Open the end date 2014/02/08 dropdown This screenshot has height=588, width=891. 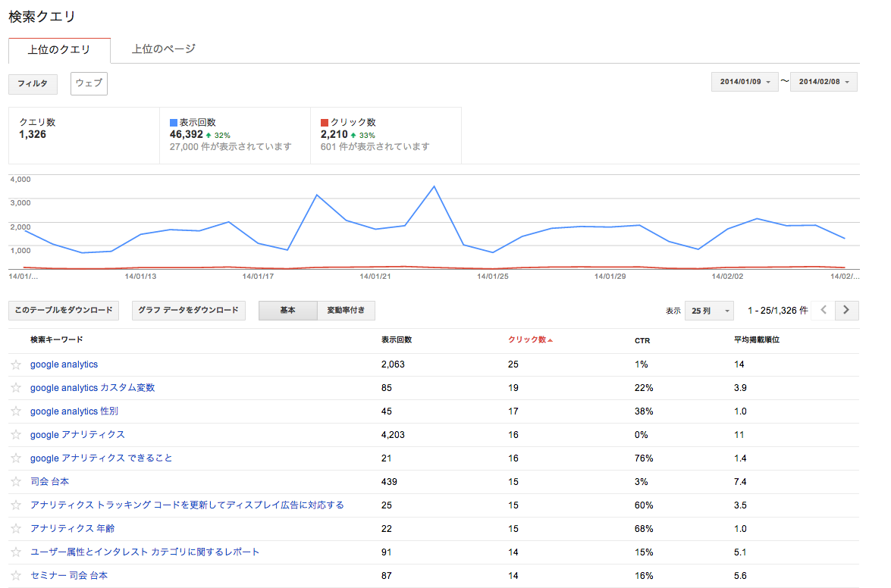824,82
